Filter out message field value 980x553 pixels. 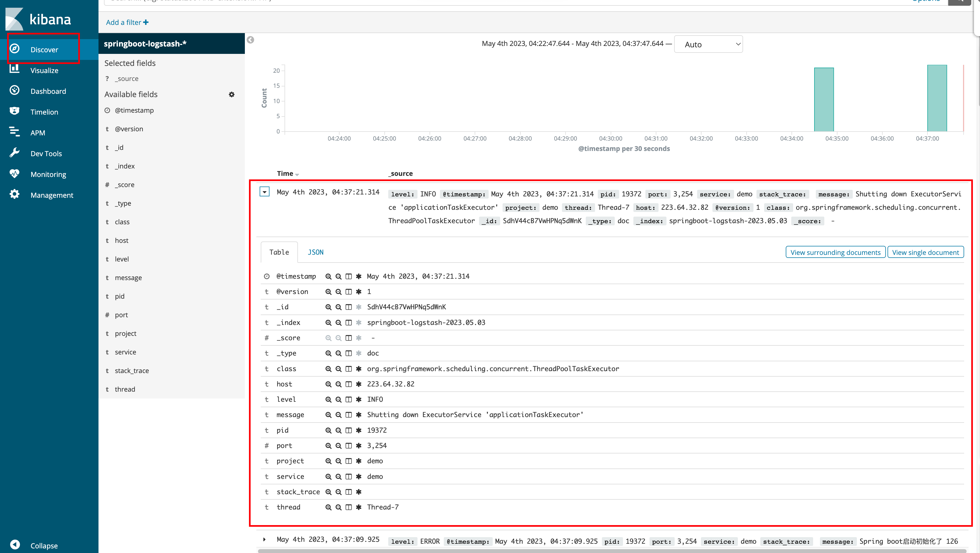338,415
